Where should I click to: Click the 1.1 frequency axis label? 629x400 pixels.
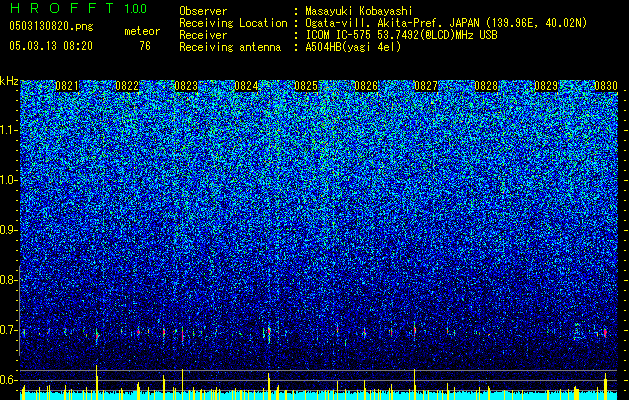click(9, 130)
